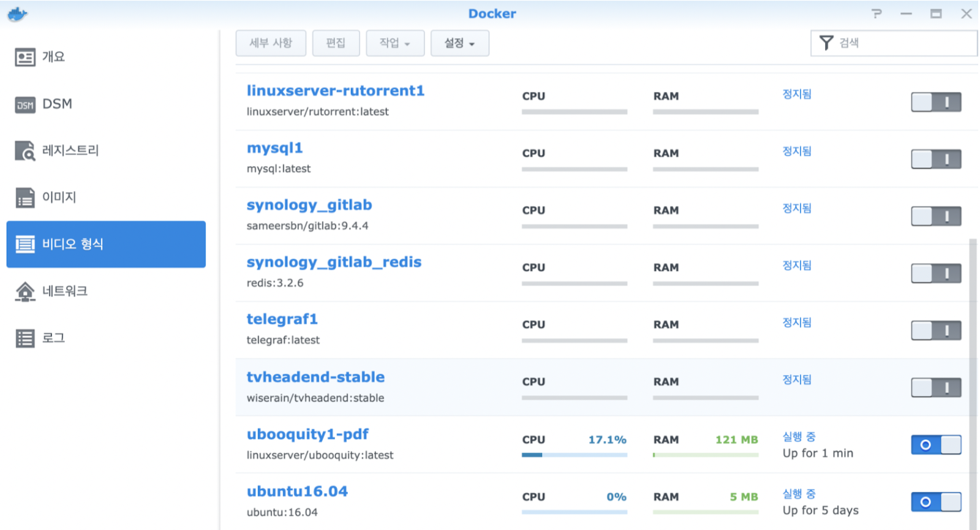Click the ubuntu16.04 CPU usage bar
The height and width of the screenshot is (530, 980).
(x=575, y=512)
